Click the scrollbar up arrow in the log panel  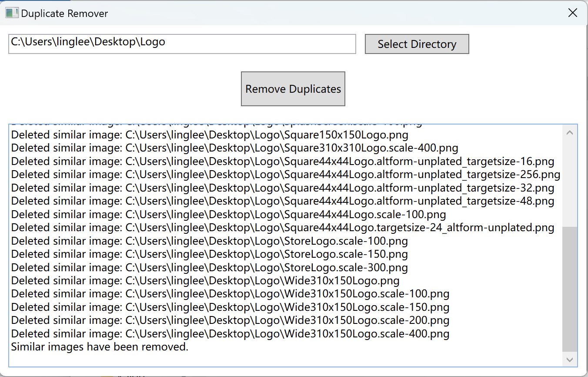570,132
